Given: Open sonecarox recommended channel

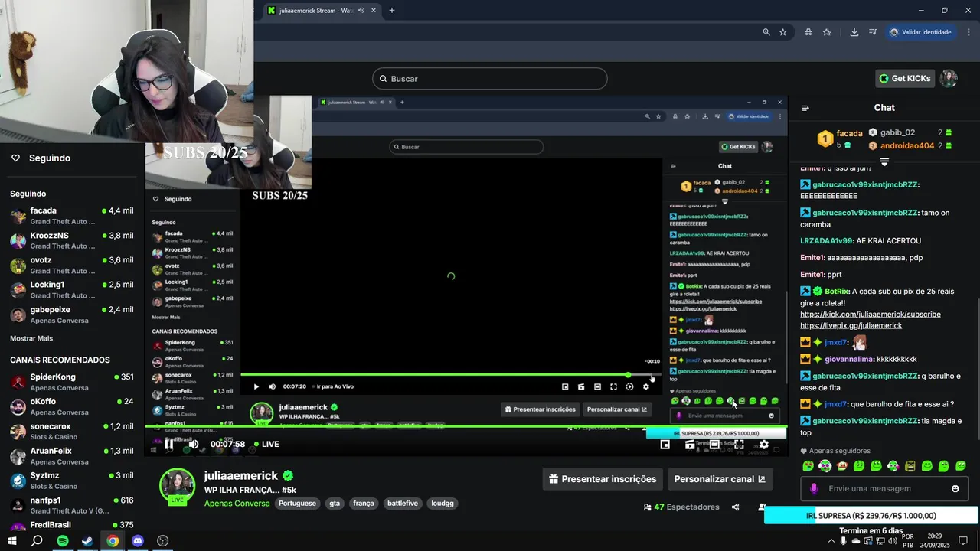Looking at the screenshot, I should (x=73, y=432).
